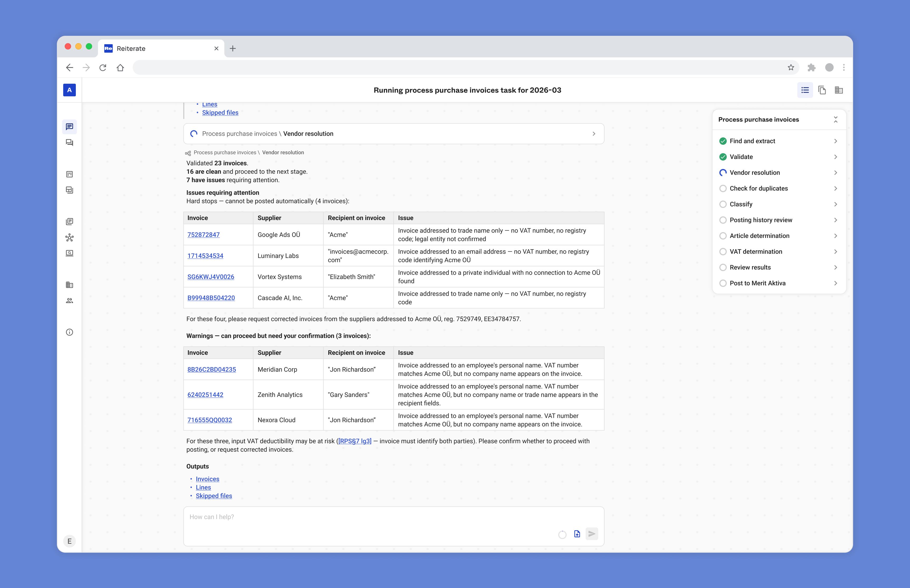This screenshot has height=588, width=910.
Task: Reload the current browser page
Action: point(103,68)
